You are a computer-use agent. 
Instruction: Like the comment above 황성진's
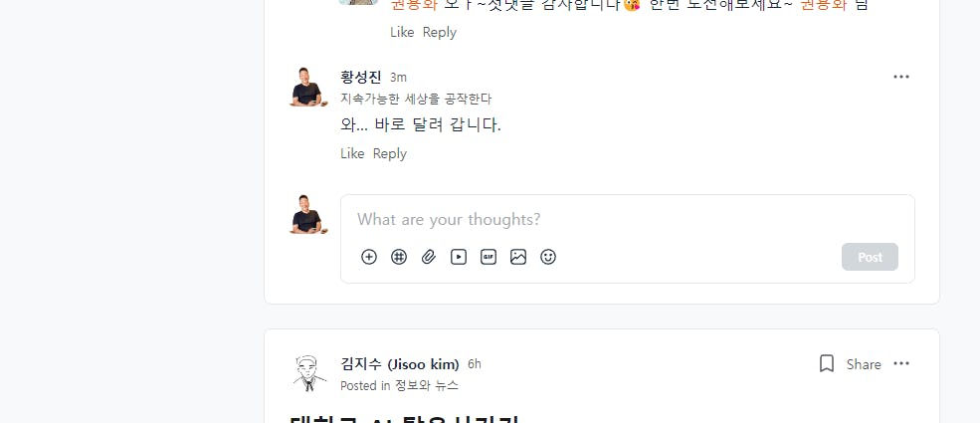point(402,32)
